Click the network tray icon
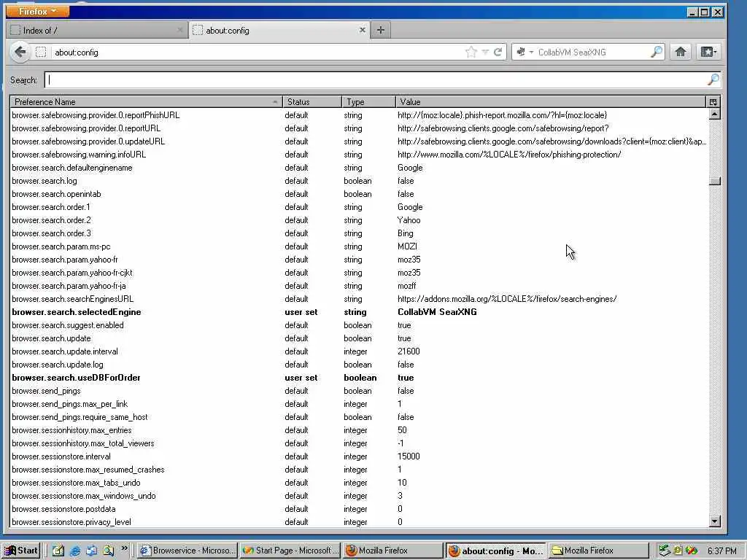Screen dimensions: 747x560 point(665,551)
